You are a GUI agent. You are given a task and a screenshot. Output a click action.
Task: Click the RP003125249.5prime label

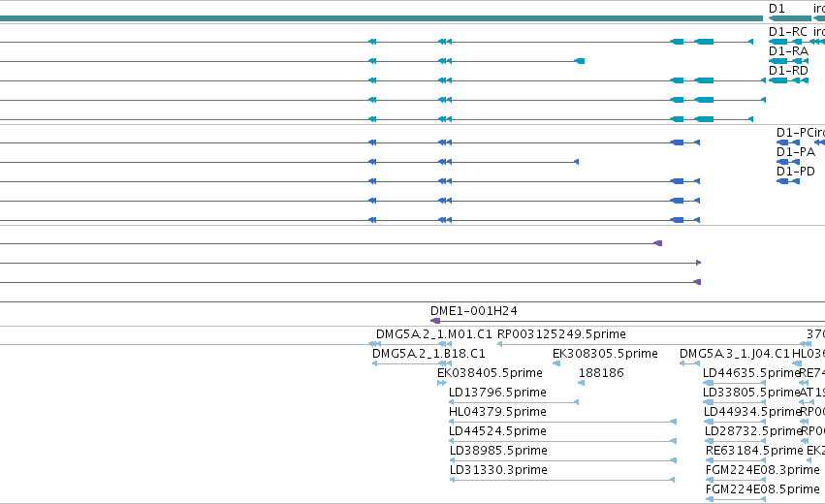pos(561,334)
